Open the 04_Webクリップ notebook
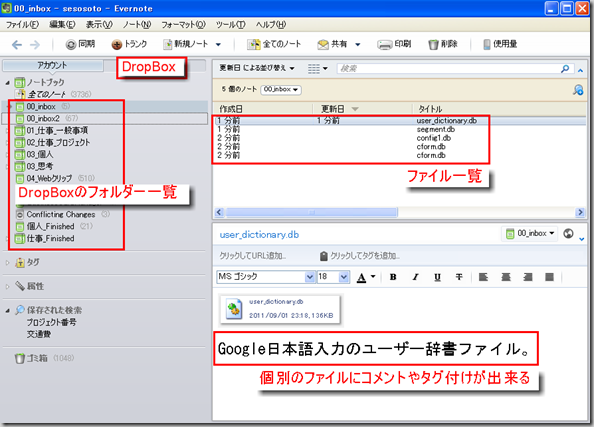The image size is (594, 427). pyautogui.click(x=49, y=178)
